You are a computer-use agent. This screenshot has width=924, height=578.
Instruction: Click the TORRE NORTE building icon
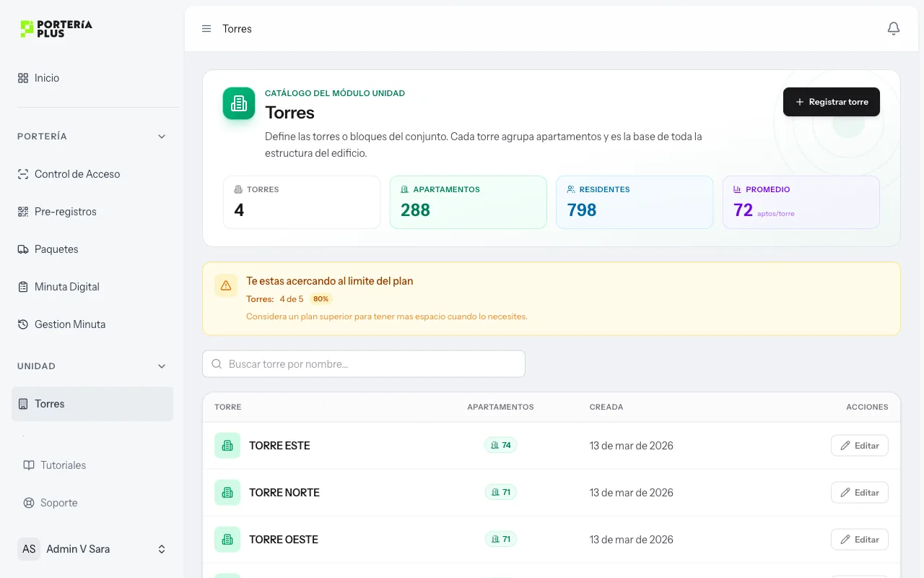[227, 493]
